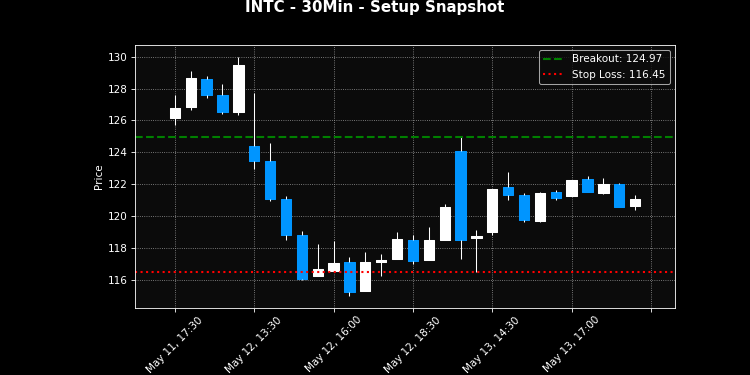Click the green dashed line sample in legend

coord(553,59)
